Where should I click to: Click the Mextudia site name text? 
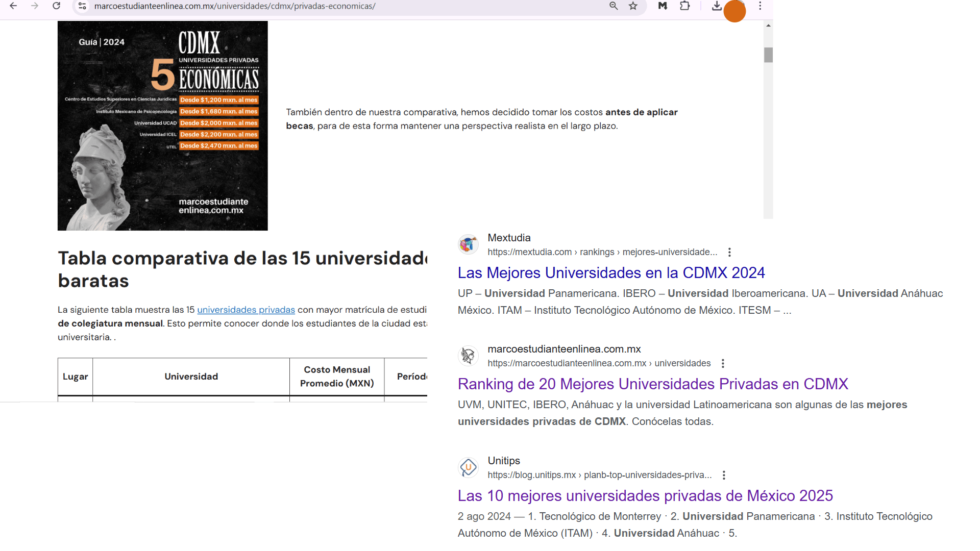click(509, 238)
